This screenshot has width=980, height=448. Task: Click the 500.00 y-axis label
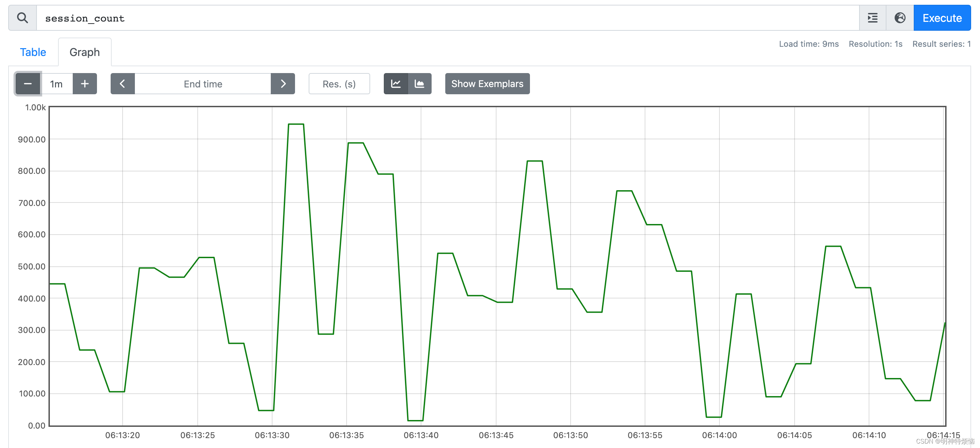[x=31, y=266]
